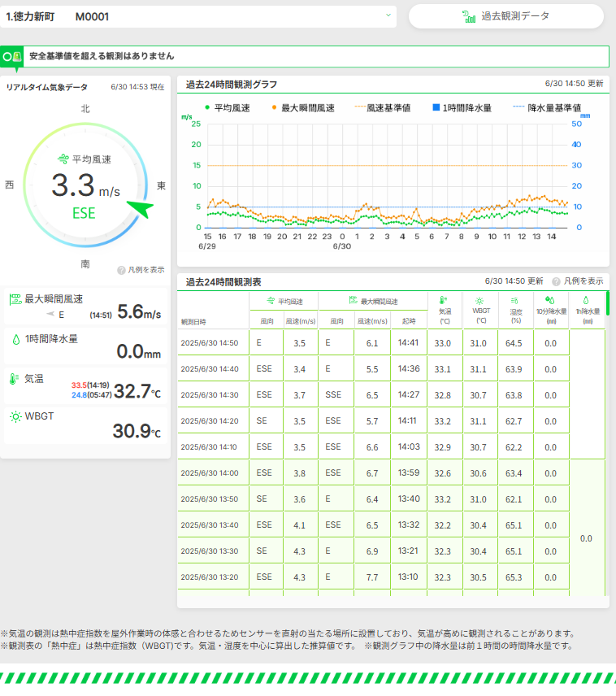Click the 7.7 gust speed cell
Viewport: 616px width, 696px height.
(x=372, y=577)
